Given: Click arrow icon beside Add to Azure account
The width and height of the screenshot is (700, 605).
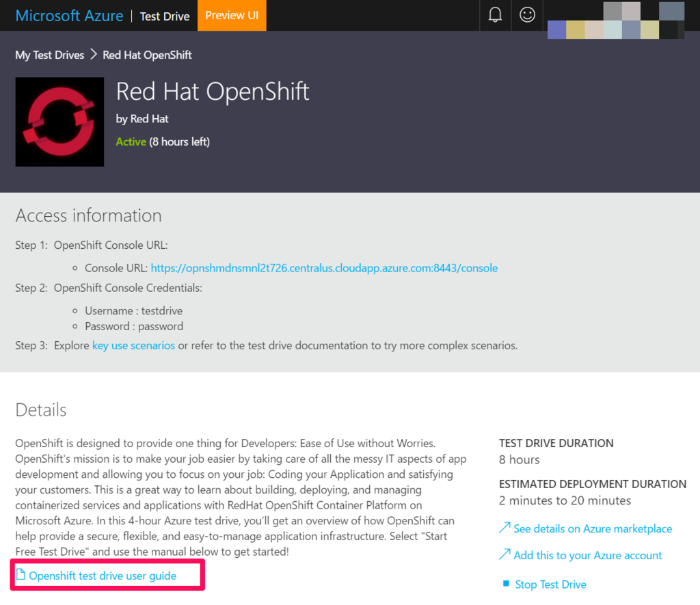Looking at the screenshot, I should [504, 554].
